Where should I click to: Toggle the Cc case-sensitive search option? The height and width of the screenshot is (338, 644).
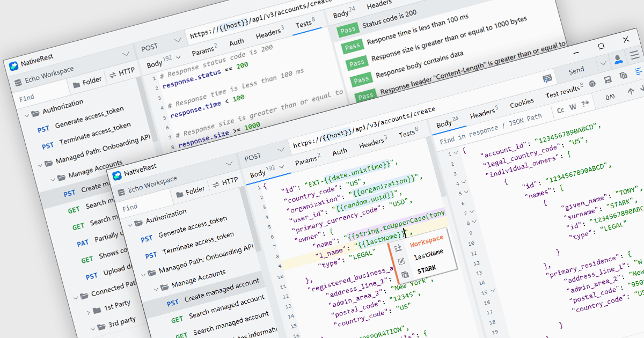(560, 109)
